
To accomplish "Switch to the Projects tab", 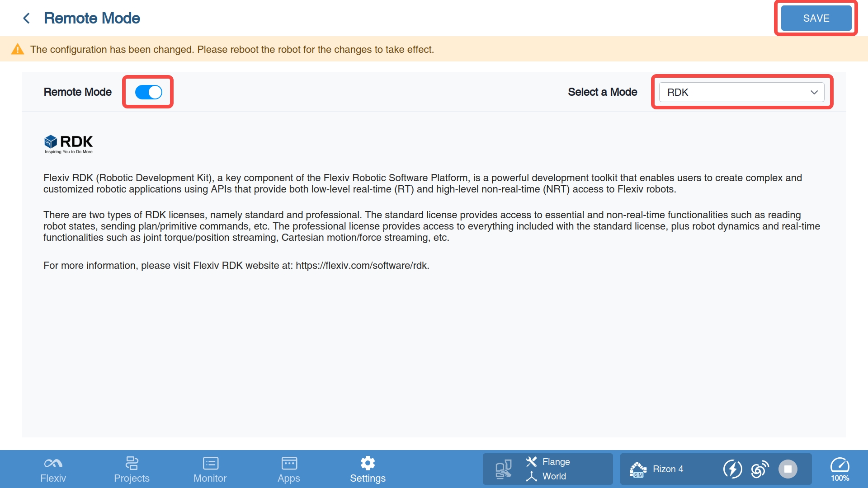I will 132,469.
